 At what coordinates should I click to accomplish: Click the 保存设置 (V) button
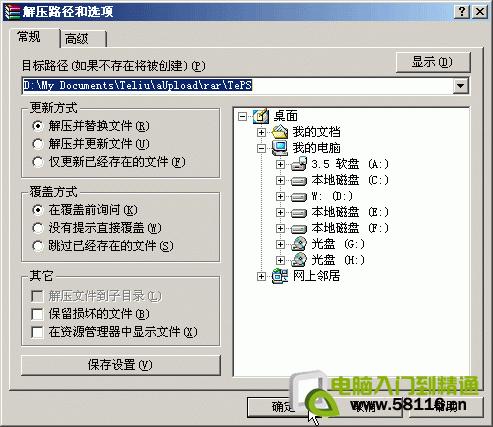tap(121, 365)
